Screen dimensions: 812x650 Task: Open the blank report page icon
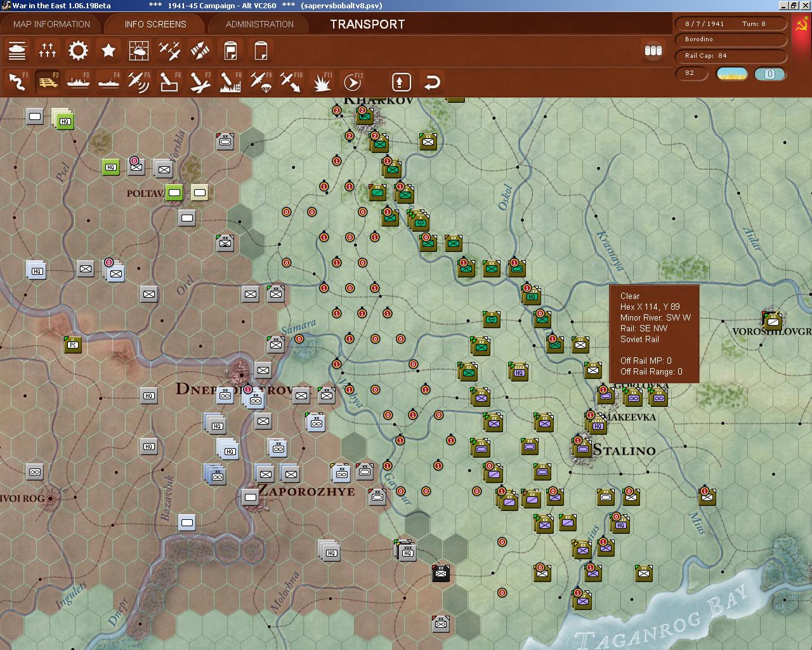261,51
